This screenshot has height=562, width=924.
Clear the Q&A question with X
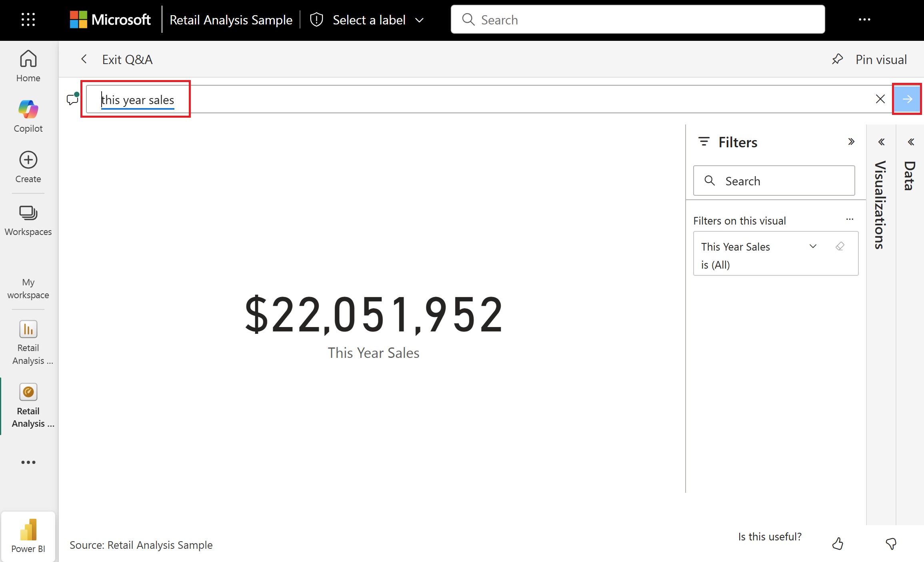(880, 99)
